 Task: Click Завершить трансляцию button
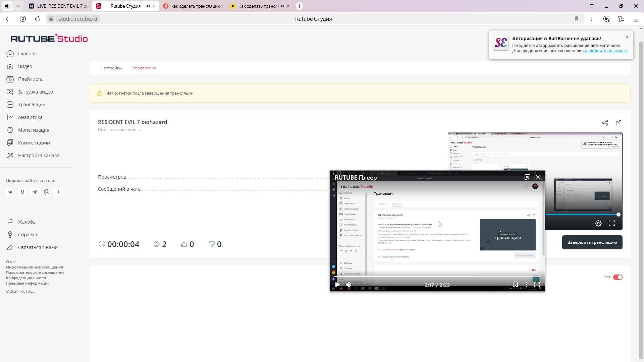point(592,242)
